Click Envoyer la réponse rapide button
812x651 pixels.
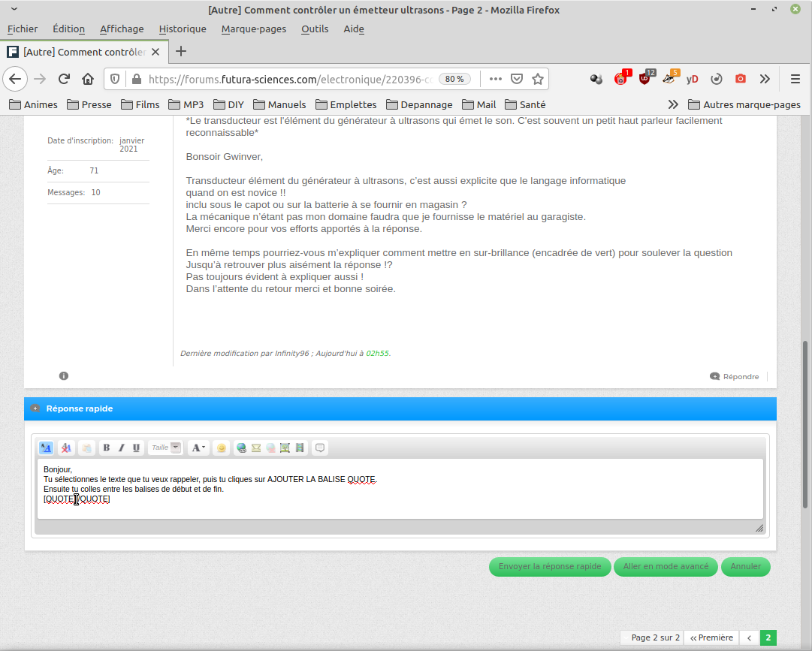click(x=550, y=566)
